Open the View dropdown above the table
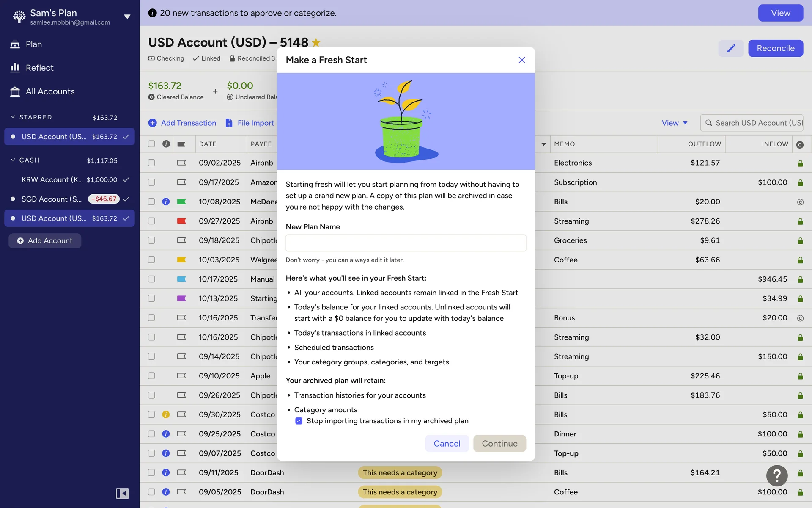Image resolution: width=812 pixels, height=508 pixels. point(674,123)
